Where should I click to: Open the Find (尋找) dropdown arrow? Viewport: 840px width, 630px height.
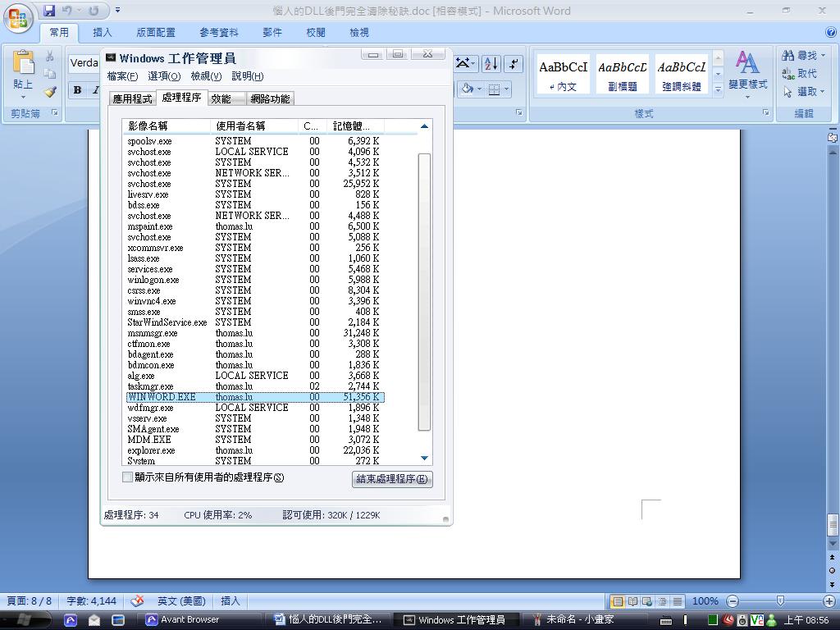coord(823,56)
